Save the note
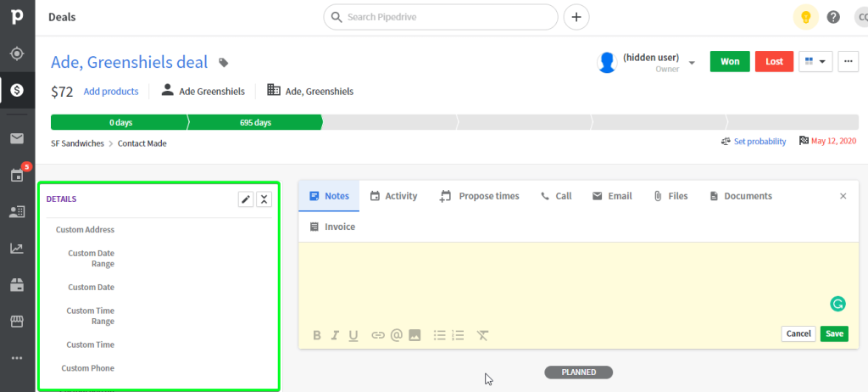The height and width of the screenshot is (392, 868). 834,333
